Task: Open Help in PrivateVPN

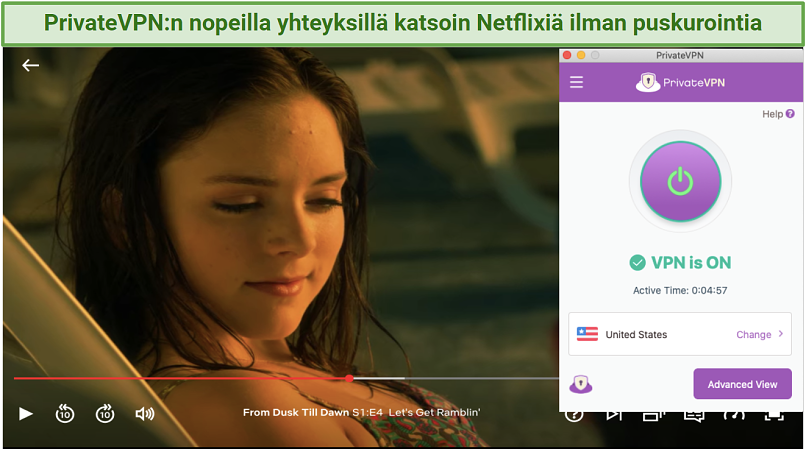Action: pyautogui.click(x=772, y=114)
